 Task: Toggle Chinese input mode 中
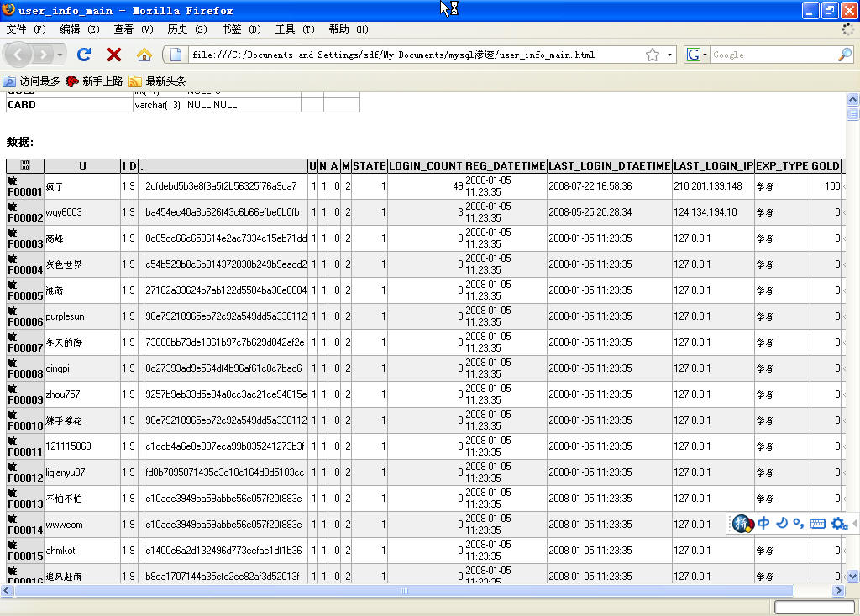763,524
